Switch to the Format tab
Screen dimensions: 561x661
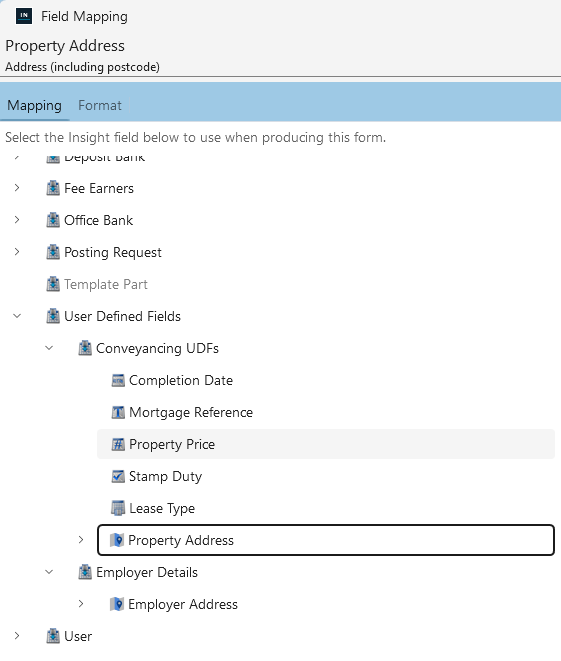pos(100,105)
